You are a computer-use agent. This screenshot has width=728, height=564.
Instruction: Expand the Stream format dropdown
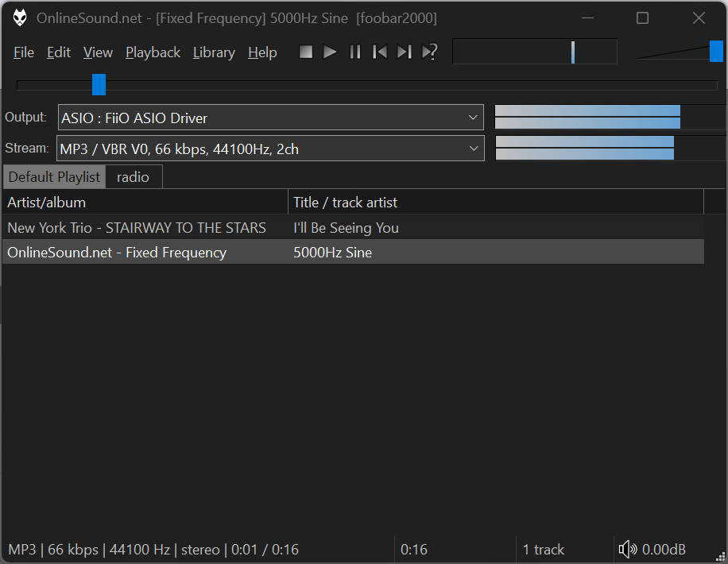(474, 149)
